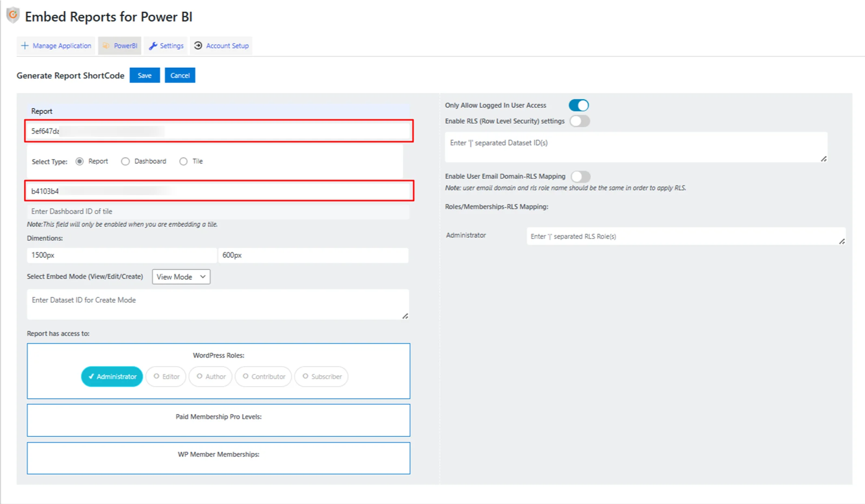Click the PowerBI tab's orange icon

click(x=106, y=46)
